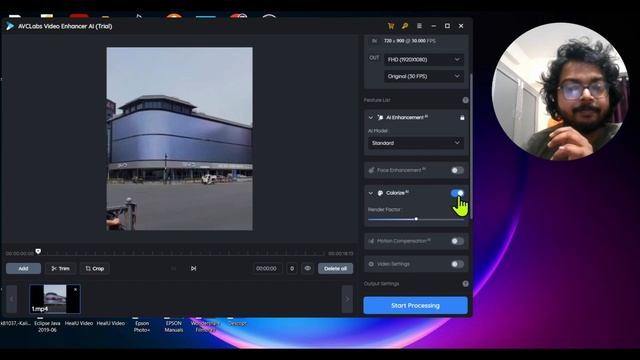Click the AI Enhancement lock icon
640x360 pixels.
(x=462, y=118)
